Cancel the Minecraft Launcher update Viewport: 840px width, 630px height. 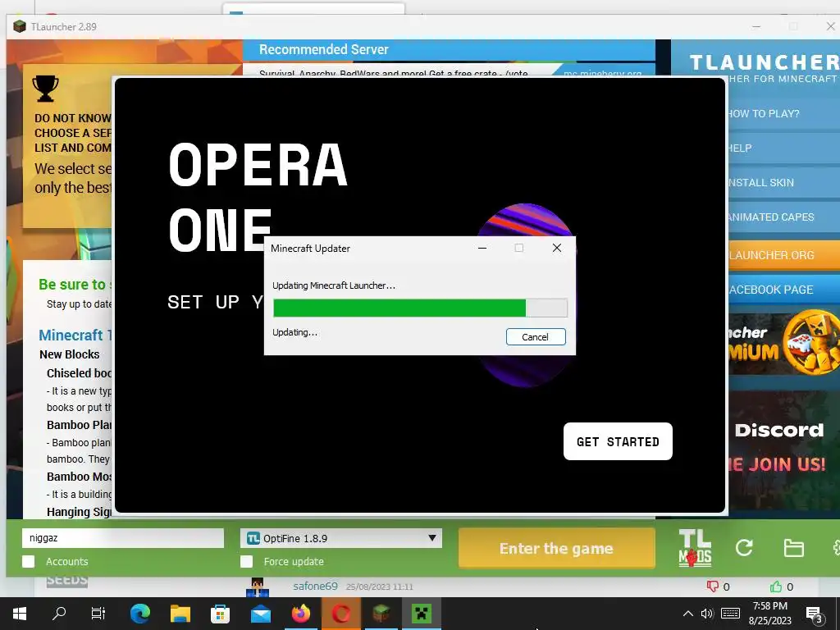[x=536, y=337]
